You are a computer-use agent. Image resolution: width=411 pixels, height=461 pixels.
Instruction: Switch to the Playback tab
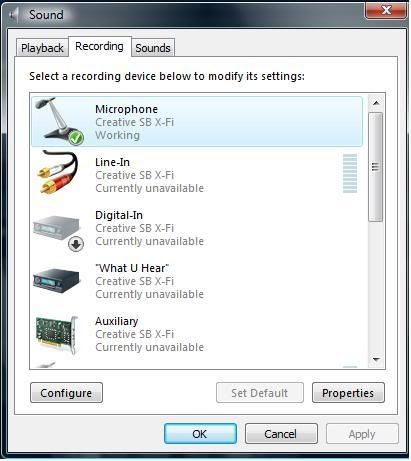(42, 48)
